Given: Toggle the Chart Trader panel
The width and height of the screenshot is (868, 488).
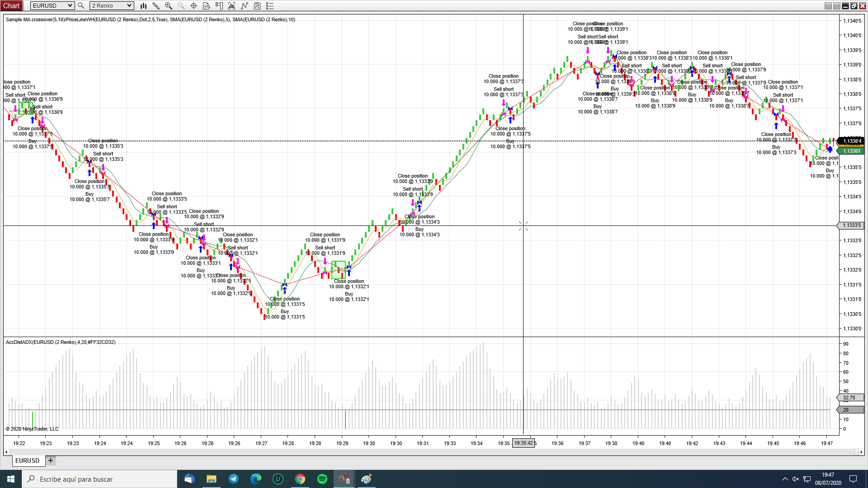Looking at the screenshot, I should click(x=219, y=6).
